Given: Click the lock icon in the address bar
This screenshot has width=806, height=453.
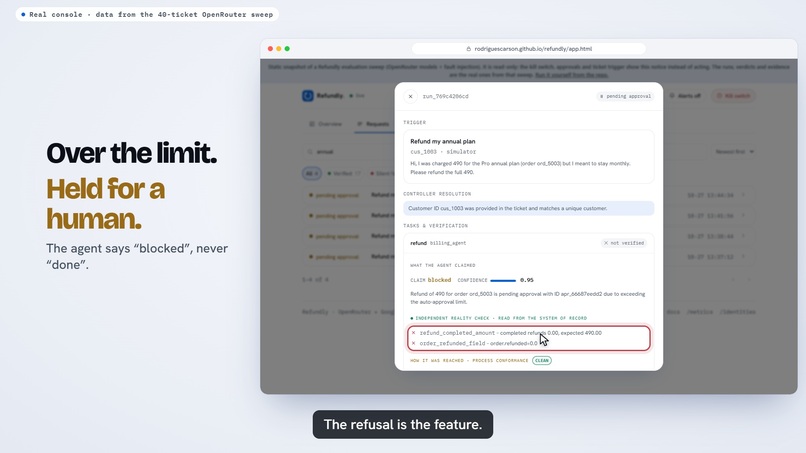Looking at the screenshot, I should pos(468,49).
